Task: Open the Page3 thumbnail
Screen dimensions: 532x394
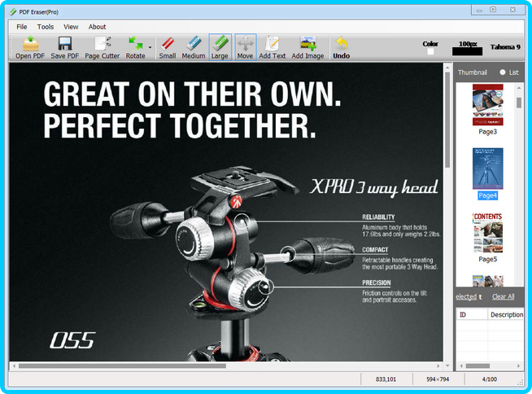Action: 488,105
